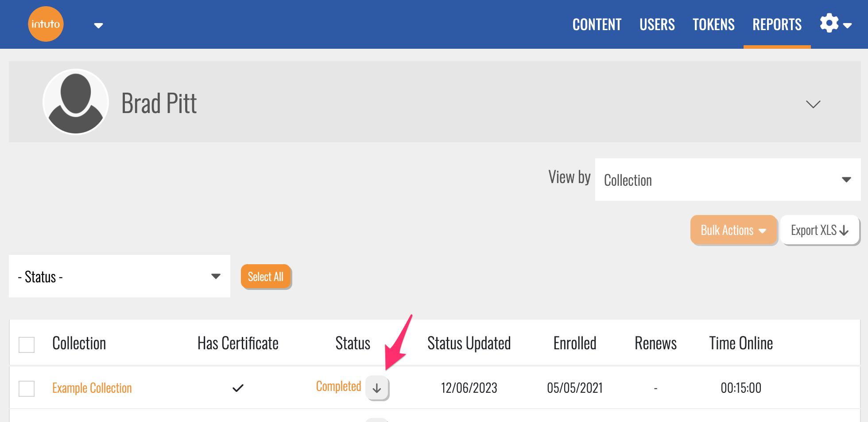Click Export XLS button

[819, 230]
